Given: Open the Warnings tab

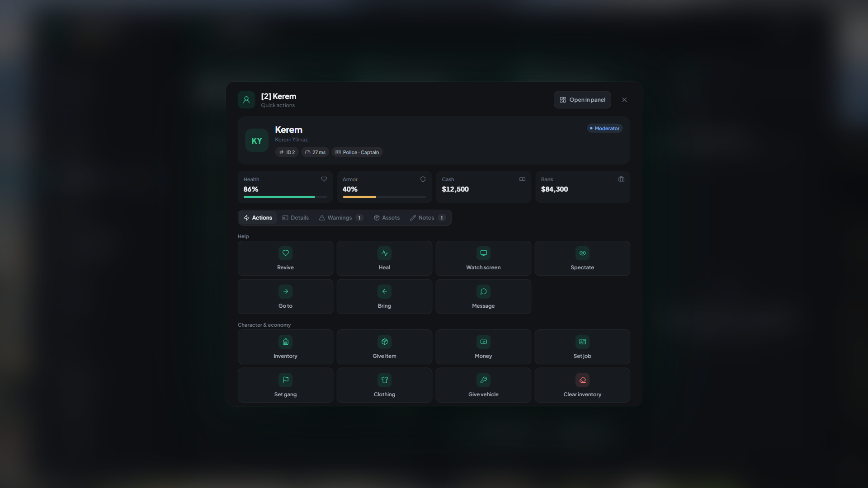Looking at the screenshot, I should coord(341,218).
